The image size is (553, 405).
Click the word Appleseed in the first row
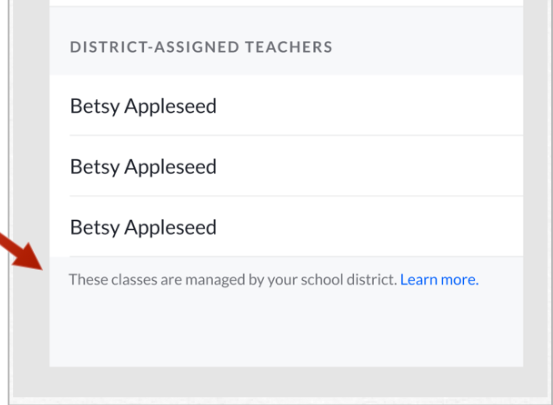pos(170,107)
